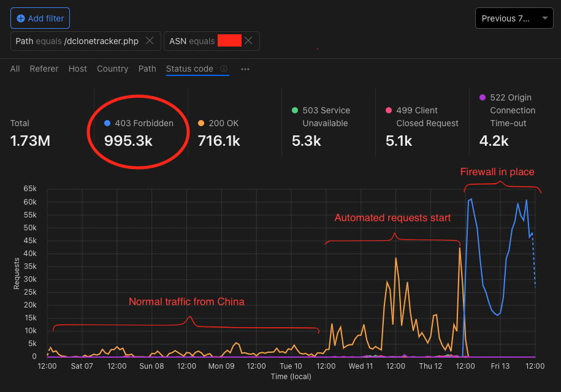The width and height of the screenshot is (561, 392).
Task: Click the ellipsis icon for more grouping options
Action: tap(245, 69)
